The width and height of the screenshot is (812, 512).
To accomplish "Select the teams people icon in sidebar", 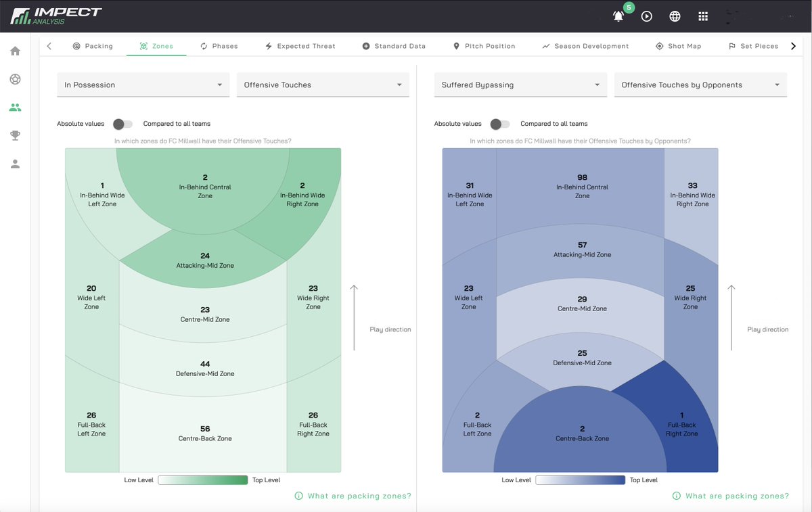I will (x=15, y=107).
